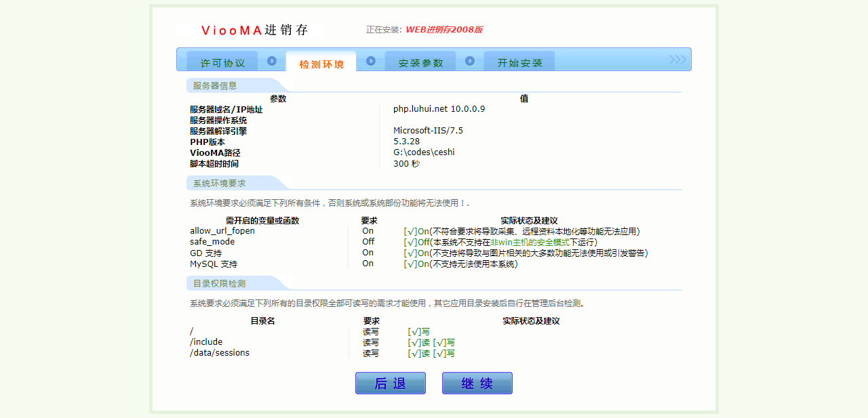Select the 服务器信息 section header
The image size is (868, 418).
pos(215,85)
